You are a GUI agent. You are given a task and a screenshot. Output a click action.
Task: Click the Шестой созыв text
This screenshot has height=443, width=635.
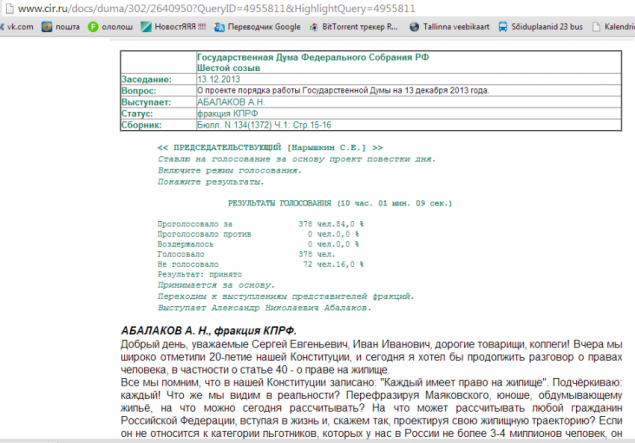coord(228,68)
